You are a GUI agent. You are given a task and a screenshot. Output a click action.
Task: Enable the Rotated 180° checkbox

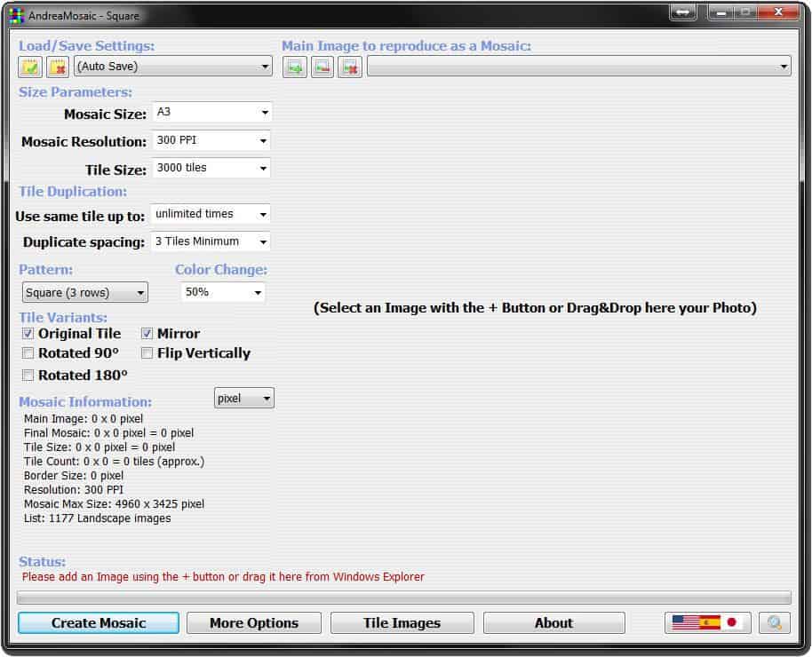point(28,376)
